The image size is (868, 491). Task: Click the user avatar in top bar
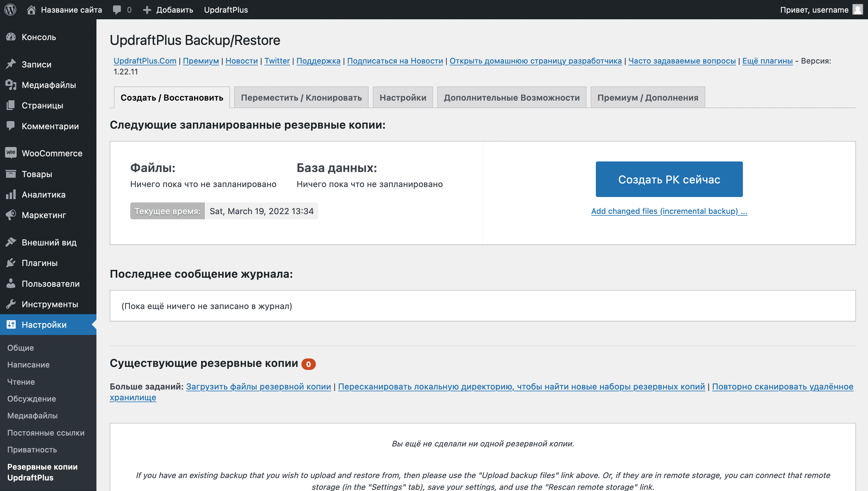[x=857, y=9]
